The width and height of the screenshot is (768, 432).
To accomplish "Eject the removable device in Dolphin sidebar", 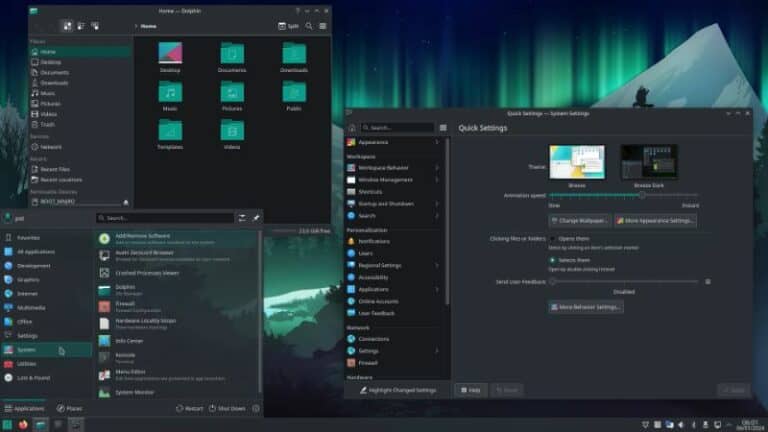I will (x=126, y=202).
